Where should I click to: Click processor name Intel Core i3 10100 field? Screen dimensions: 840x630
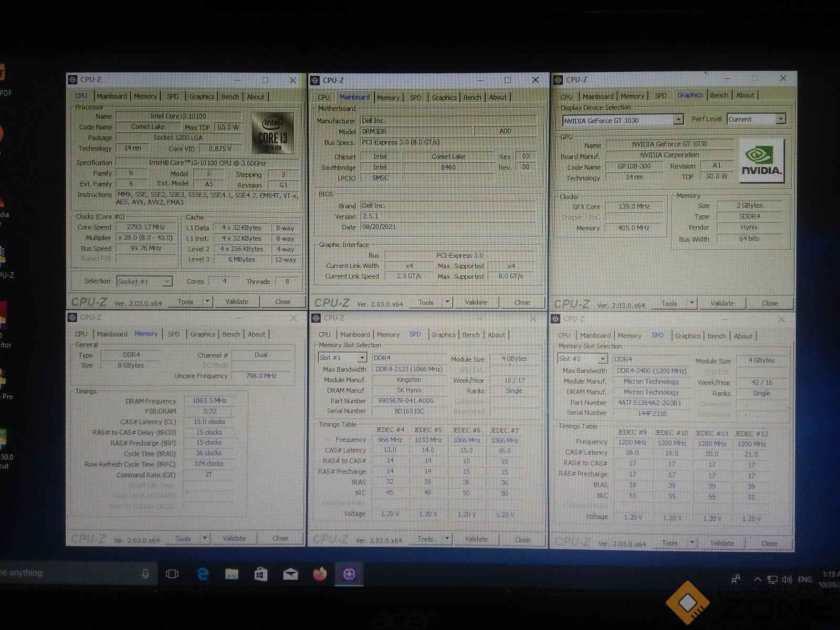[178, 116]
